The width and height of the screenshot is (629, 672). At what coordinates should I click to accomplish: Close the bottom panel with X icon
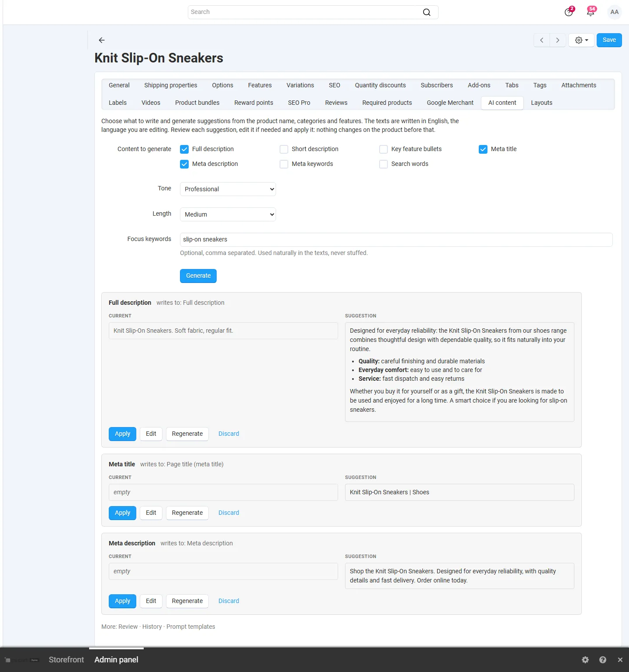[620, 660]
